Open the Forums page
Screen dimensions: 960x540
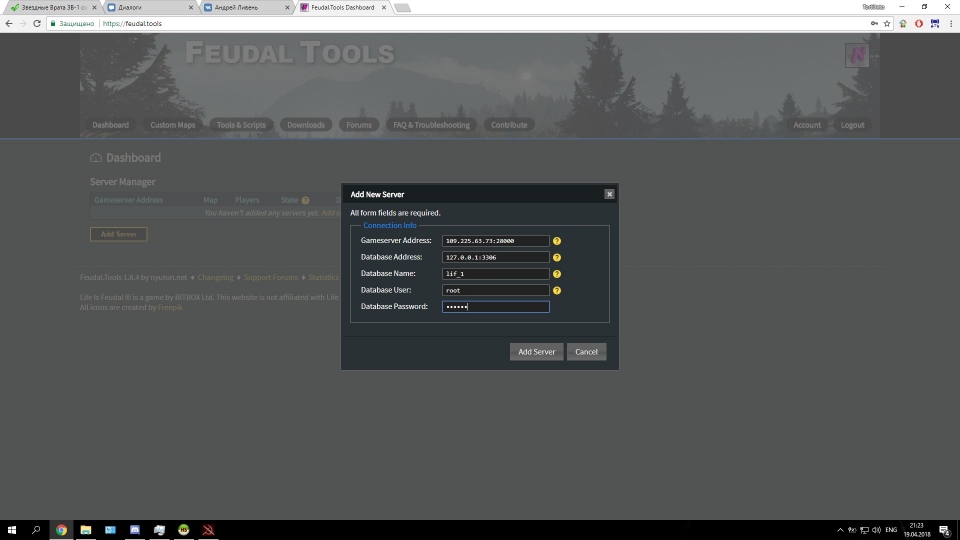click(x=359, y=125)
